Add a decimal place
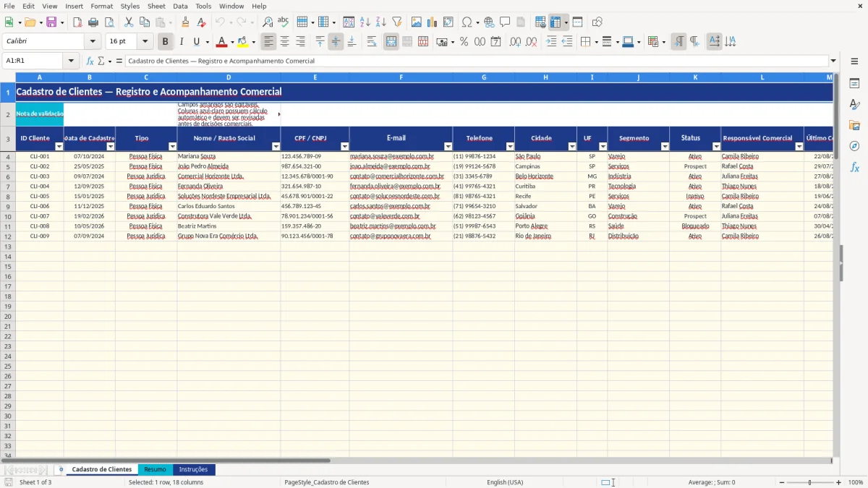This screenshot has height=488, width=868. point(516,42)
